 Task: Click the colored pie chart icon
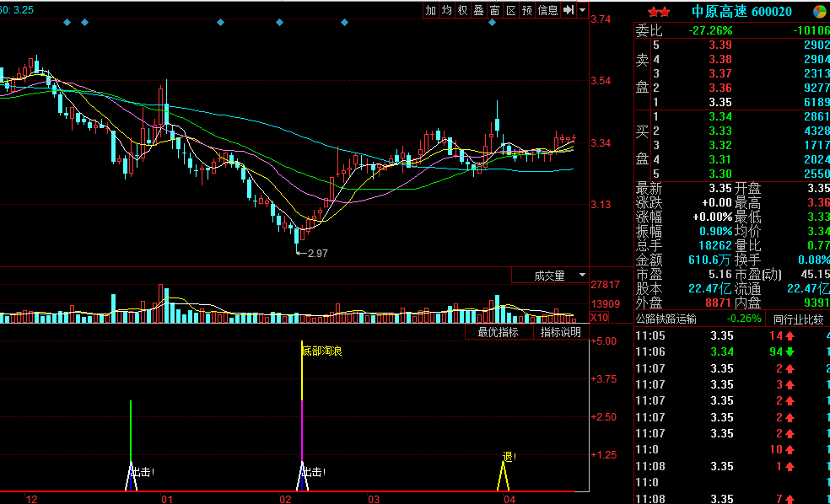(x=819, y=11)
